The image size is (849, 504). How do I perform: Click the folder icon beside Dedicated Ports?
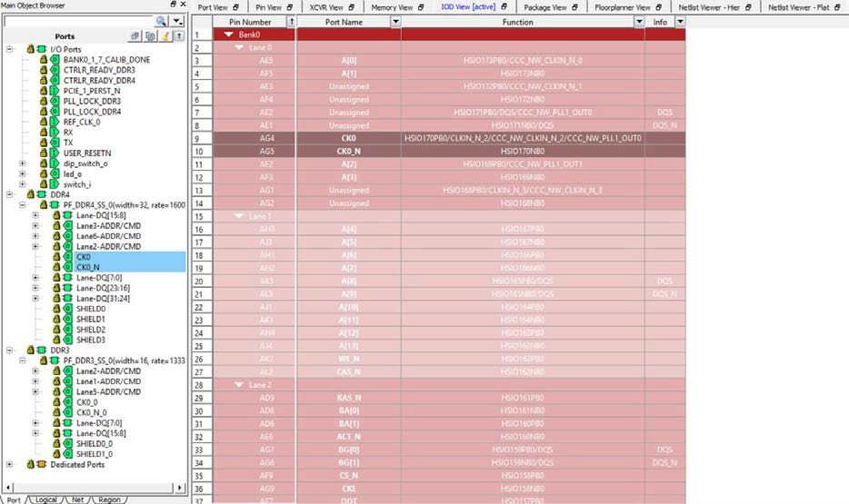pyautogui.click(x=42, y=465)
